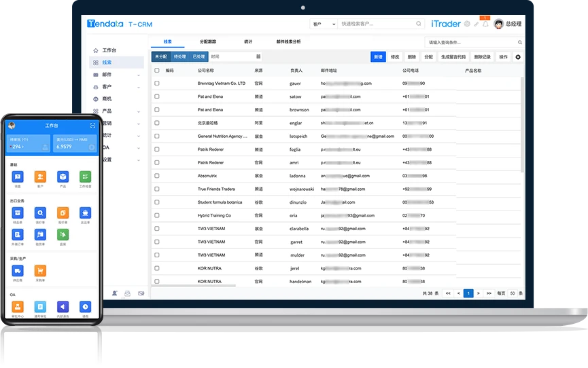Click the 删除记录 button
The height and width of the screenshot is (368, 588).
pos(482,57)
